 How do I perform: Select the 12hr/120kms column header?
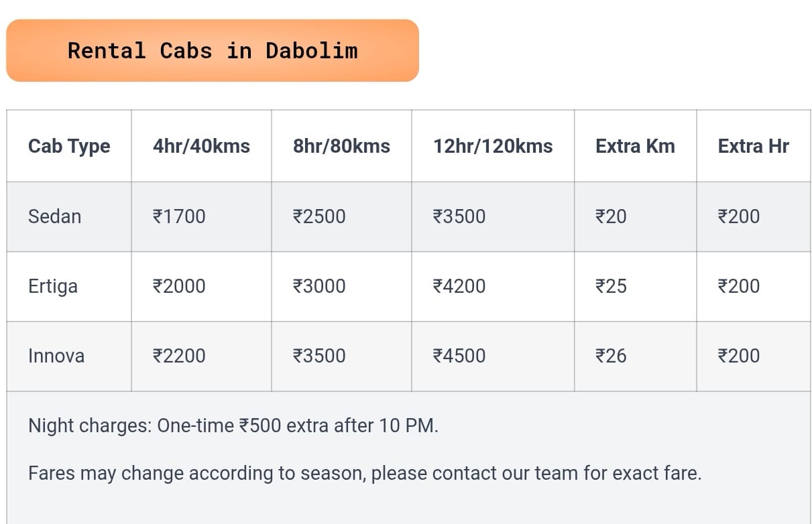493,146
